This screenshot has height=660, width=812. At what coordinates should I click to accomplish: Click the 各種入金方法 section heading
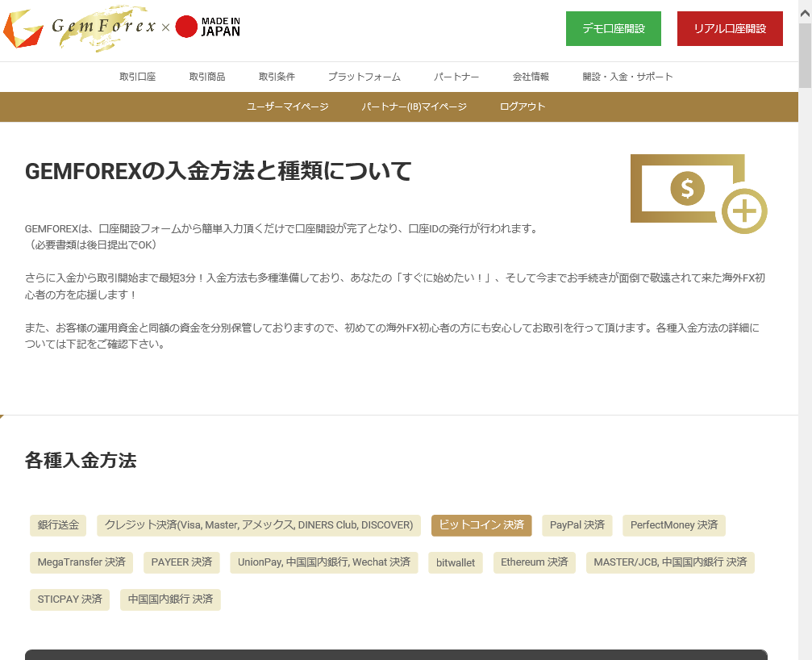81,461
